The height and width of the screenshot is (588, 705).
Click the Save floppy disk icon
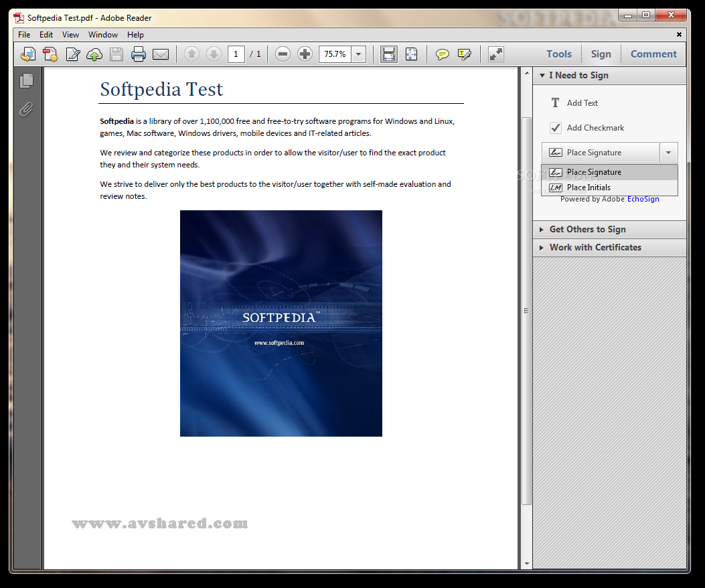coord(116,54)
